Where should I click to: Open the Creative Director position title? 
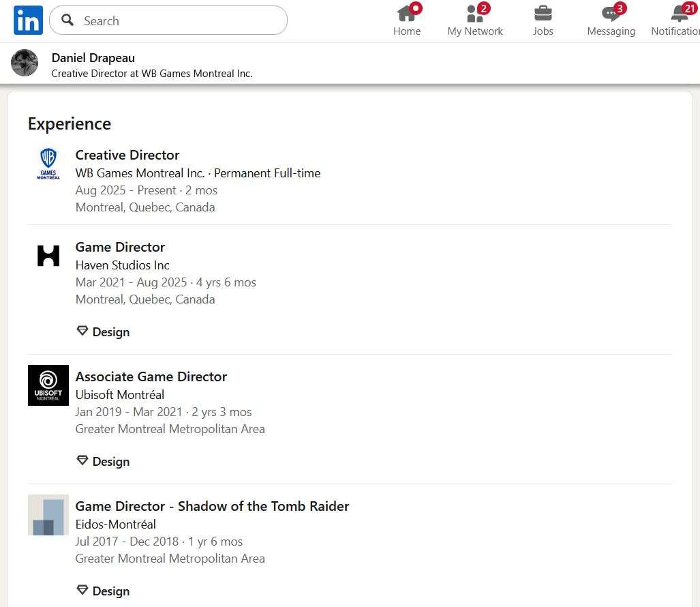[127, 155]
